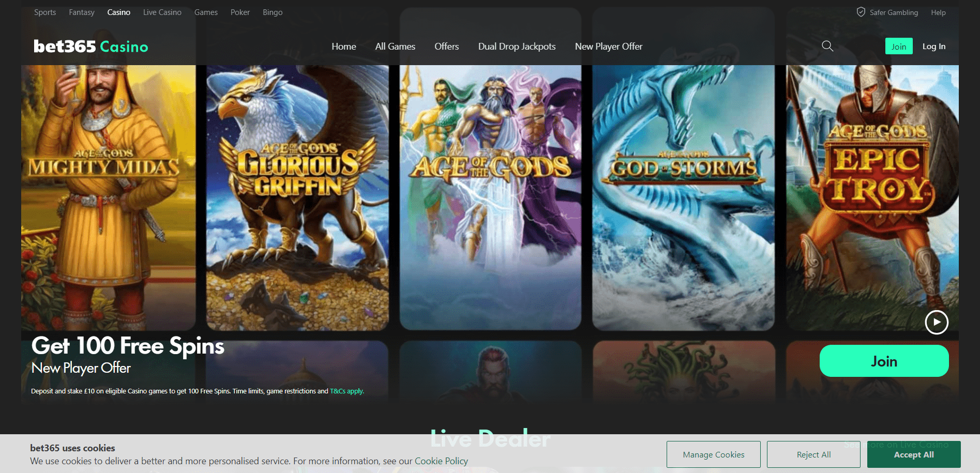Open God of Storms game artwork
This screenshot has height=473, width=980.
click(x=683, y=197)
